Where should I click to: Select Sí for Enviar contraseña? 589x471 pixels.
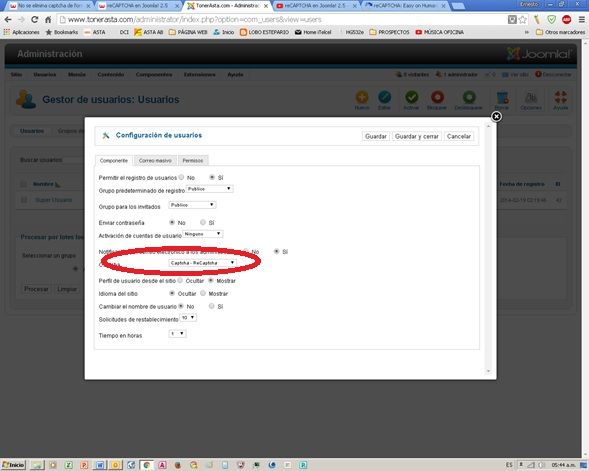click(203, 222)
